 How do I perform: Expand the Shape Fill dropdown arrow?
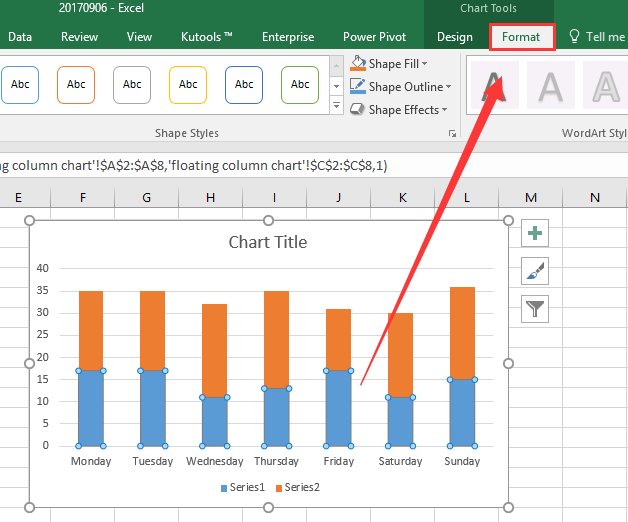click(424, 64)
